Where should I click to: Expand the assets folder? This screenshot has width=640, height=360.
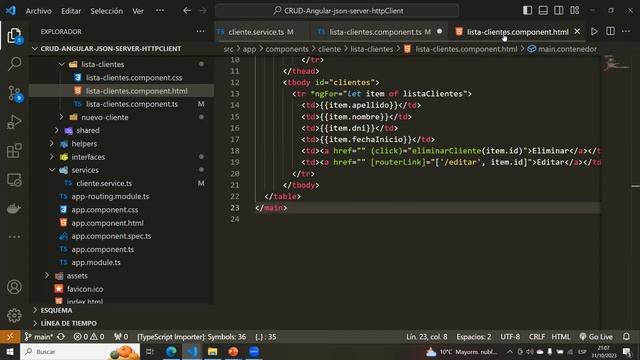(x=47, y=276)
